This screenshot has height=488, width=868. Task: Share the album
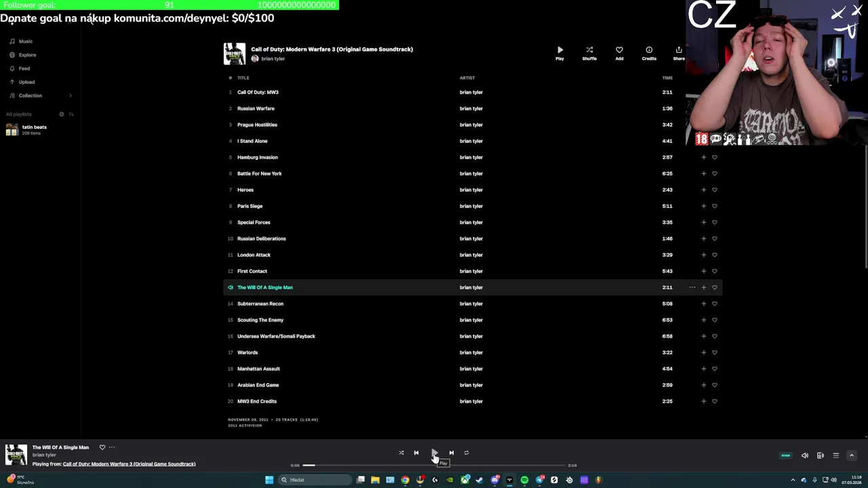click(679, 53)
